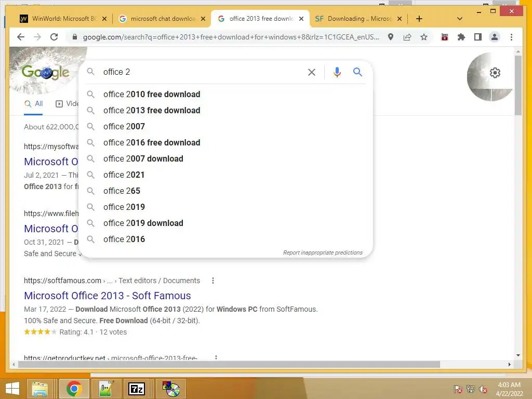
Task: Open the filehorse second result link
Action: 51,229
